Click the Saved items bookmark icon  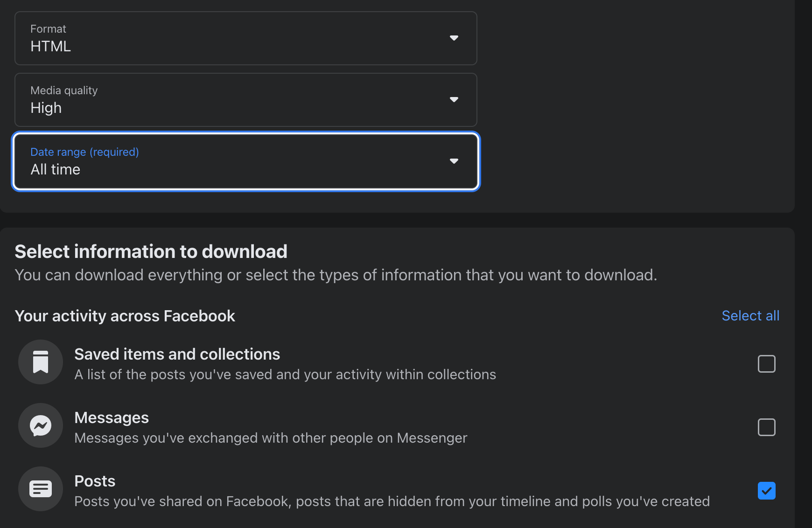(x=41, y=362)
